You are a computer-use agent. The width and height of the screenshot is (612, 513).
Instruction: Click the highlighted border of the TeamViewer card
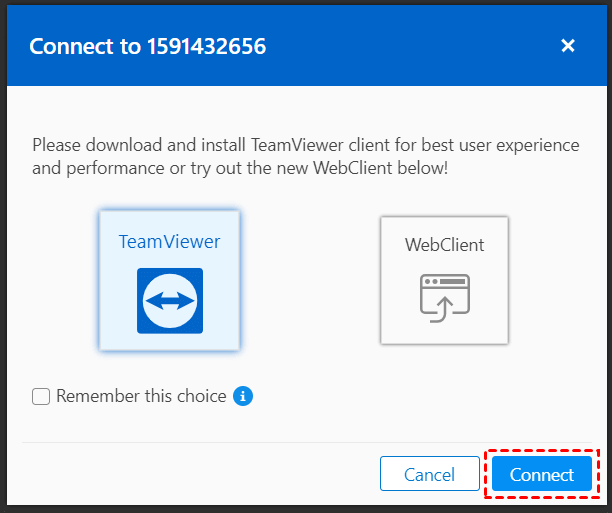(100, 281)
